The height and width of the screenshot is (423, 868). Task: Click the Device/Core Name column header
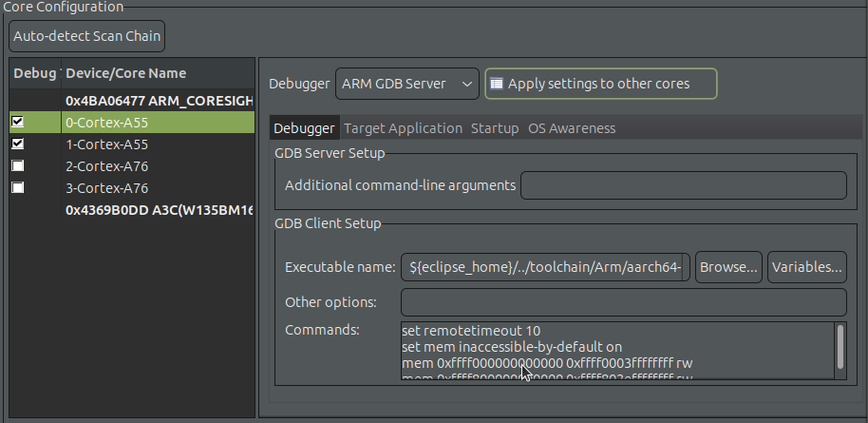click(125, 73)
